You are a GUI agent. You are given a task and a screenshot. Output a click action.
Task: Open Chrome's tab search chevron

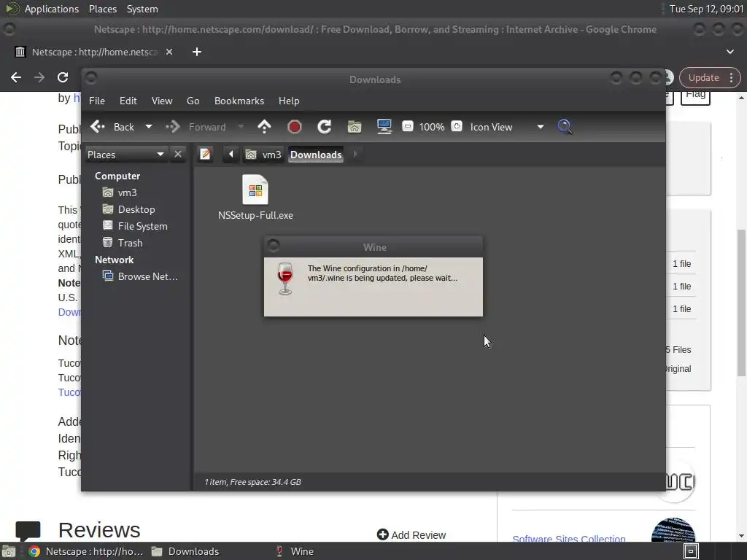click(x=729, y=52)
